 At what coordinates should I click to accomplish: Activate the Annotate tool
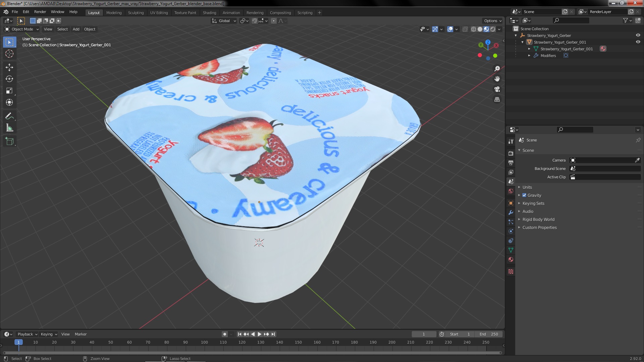(x=9, y=116)
